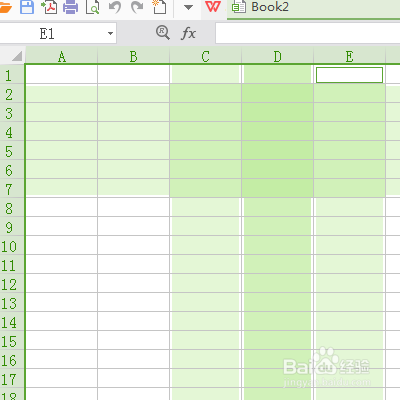Click cell A15

(61, 341)
